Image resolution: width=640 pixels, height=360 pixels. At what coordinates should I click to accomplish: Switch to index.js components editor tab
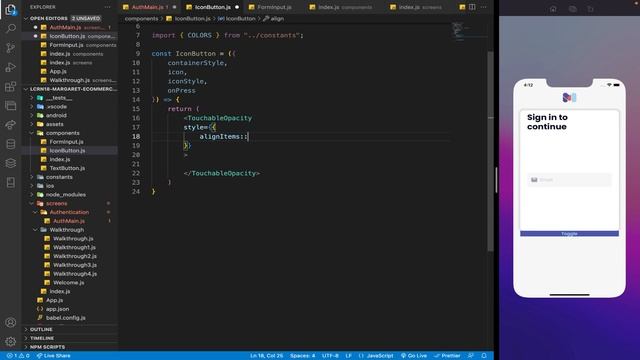click(x=345, y=7)
